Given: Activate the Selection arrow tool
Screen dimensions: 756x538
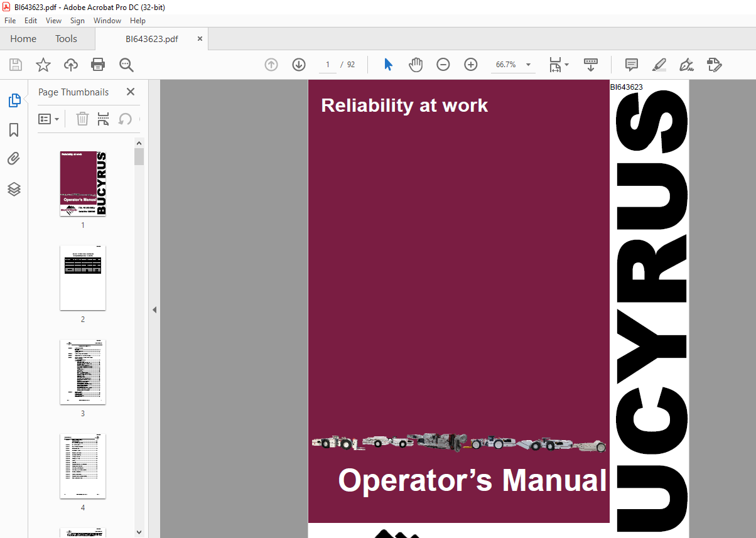Looking at the screenshot, I should pyautogui.click(x=388, y=65).
